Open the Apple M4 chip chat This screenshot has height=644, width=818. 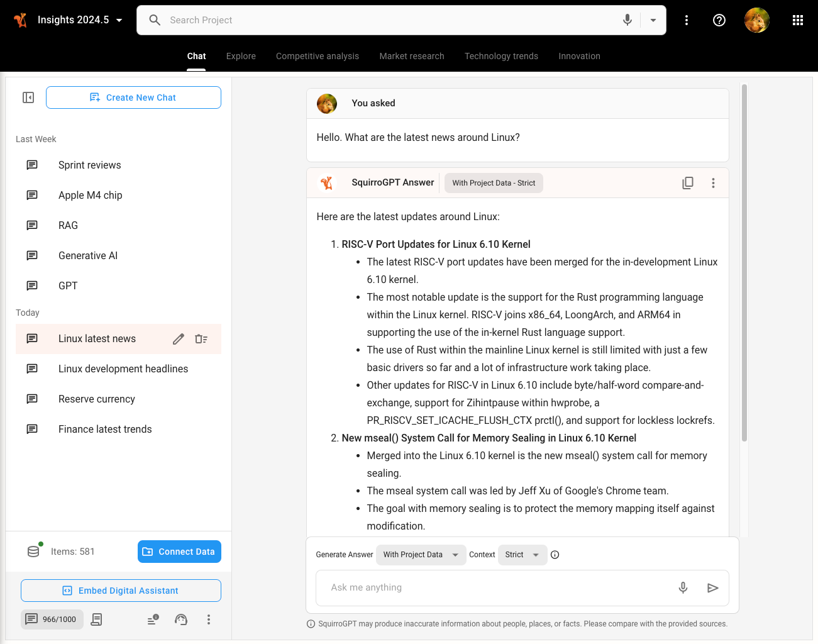coord(118,195)
